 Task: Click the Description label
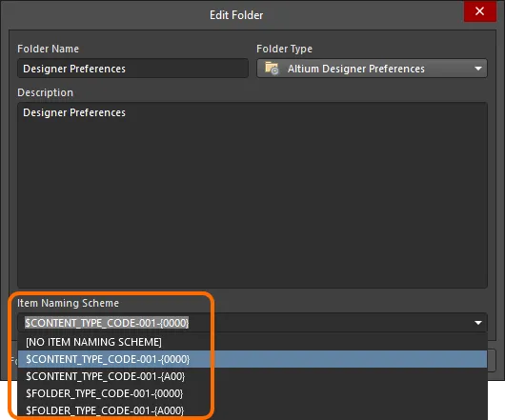[x=45, y=92]
